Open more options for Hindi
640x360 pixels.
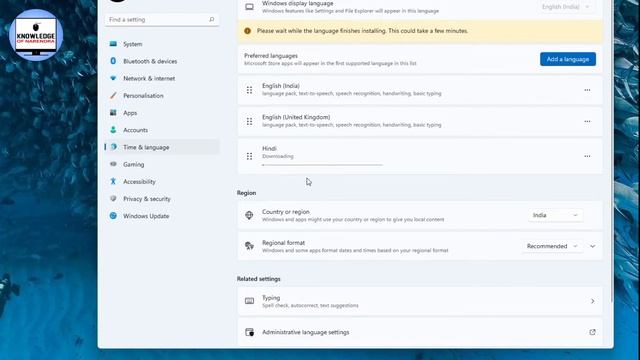587,156
